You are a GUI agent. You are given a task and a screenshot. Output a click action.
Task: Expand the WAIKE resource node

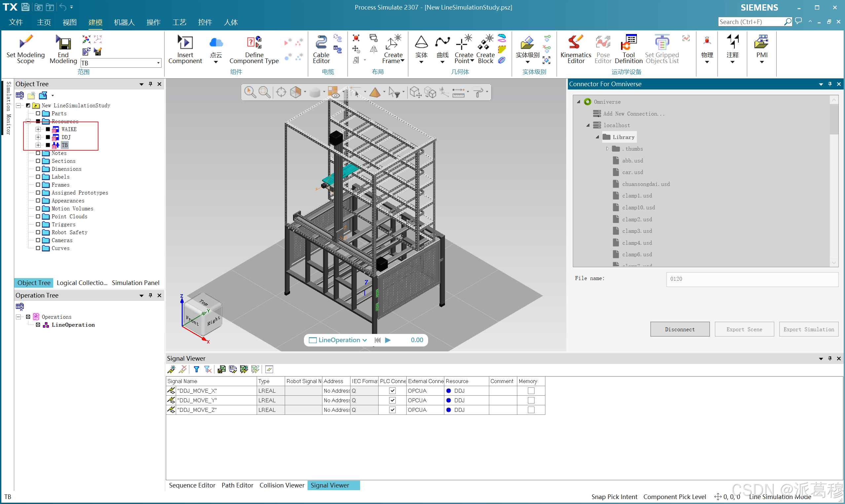tap(38, 129)
